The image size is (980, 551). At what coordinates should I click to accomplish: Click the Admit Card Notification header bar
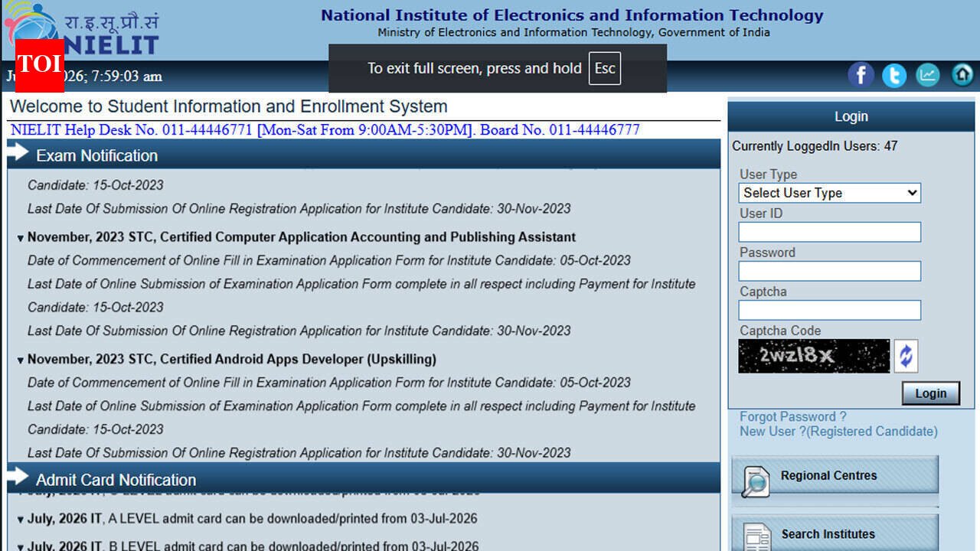pos(364,479)
